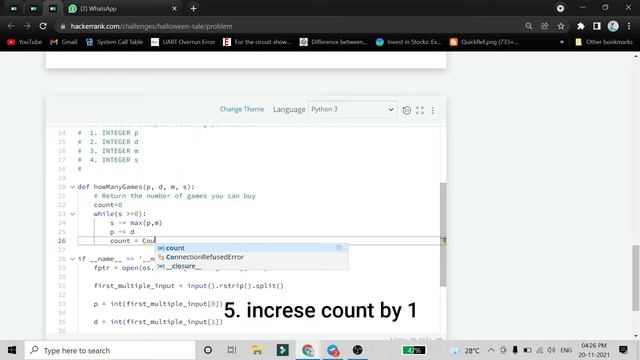Viewport: 640px width, 360px height.
Task: Click the 'Type here to search' box
Action: point(110,350)
